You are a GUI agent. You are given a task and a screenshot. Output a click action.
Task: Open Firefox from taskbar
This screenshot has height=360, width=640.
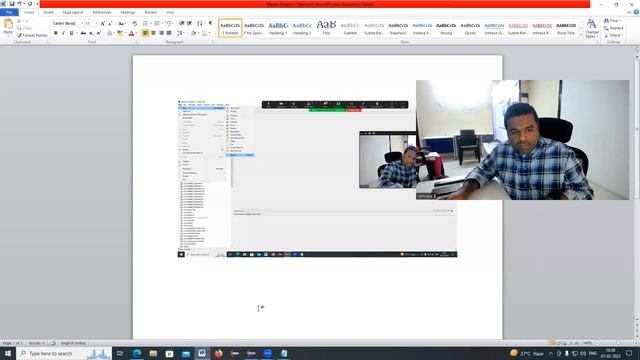pos(218,353)
